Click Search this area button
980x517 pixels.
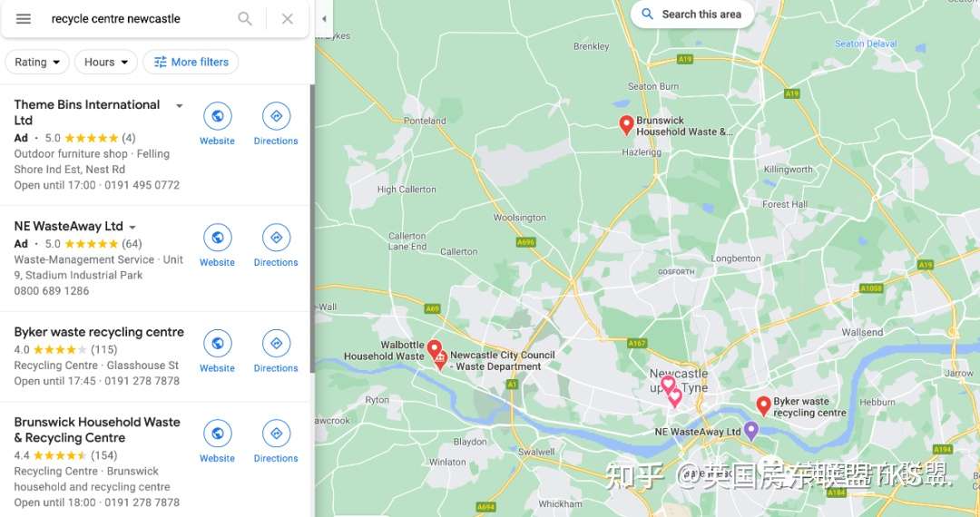pyautogui.click(x=691, y=15)
